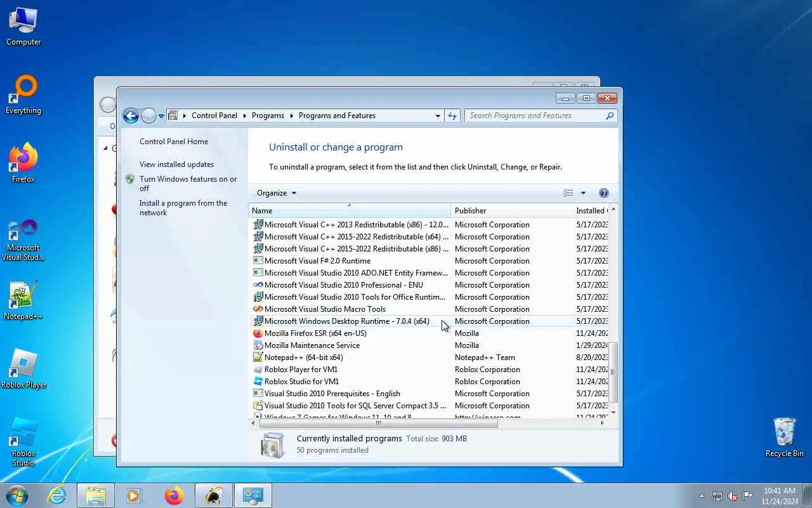Click the Forward navigation button
The width and height of the screenshot is (812, 508).
(148, 116)
